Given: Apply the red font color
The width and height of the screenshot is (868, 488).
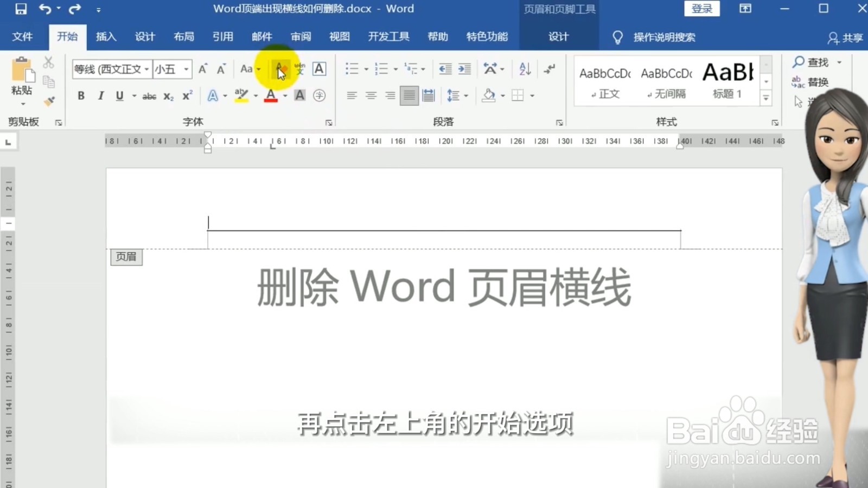Looking at the screenshot, I should pos(271,96).
